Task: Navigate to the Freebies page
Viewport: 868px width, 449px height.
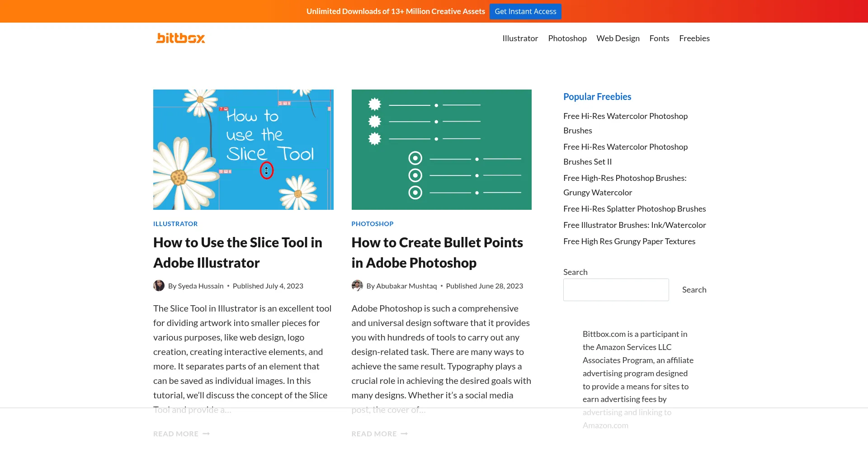Action: [x=694, y=38]
